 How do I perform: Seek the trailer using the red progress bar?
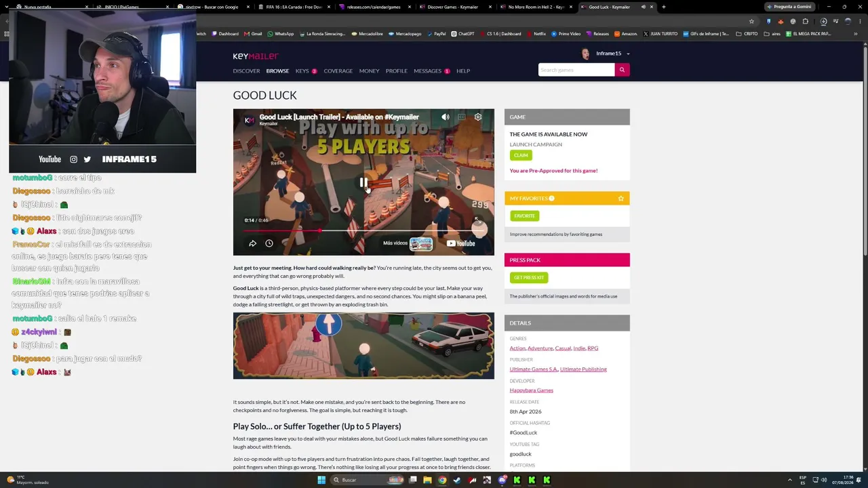[363, 231]
